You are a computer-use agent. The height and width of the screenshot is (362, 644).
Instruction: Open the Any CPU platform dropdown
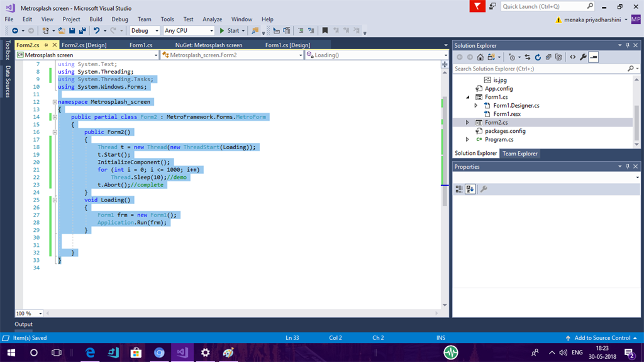coord(188,30)
